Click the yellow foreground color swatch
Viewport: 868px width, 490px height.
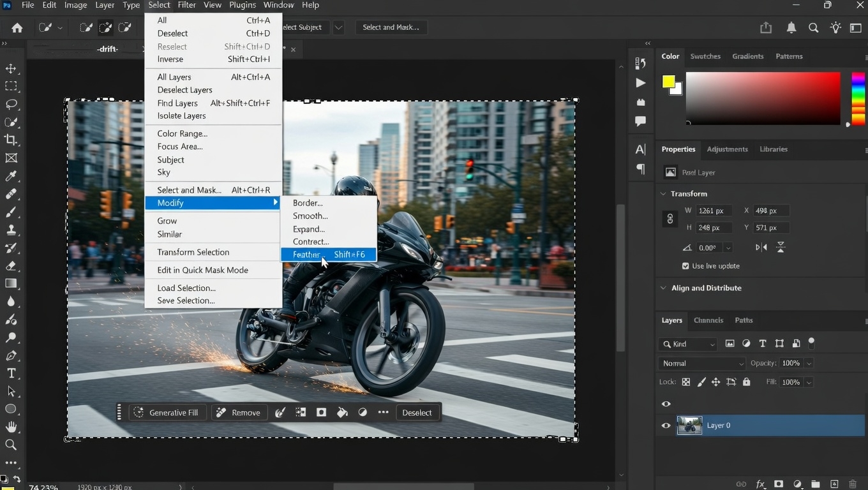point(669,83)
